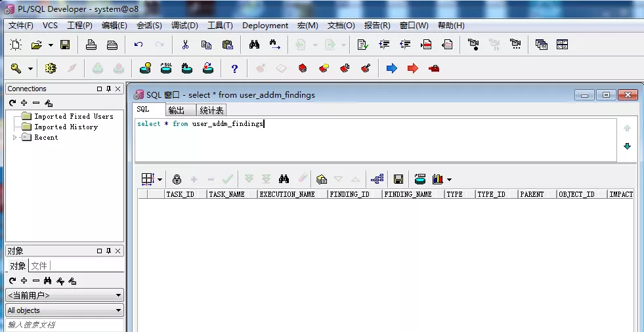Open the All objects dropdown
Viewport: 644px width, 332px height.
64,310
